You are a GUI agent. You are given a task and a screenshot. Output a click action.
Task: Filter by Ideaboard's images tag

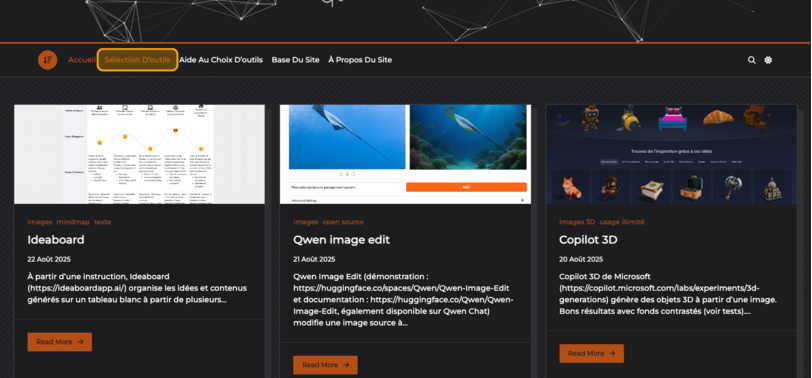(x=40, y=222)
